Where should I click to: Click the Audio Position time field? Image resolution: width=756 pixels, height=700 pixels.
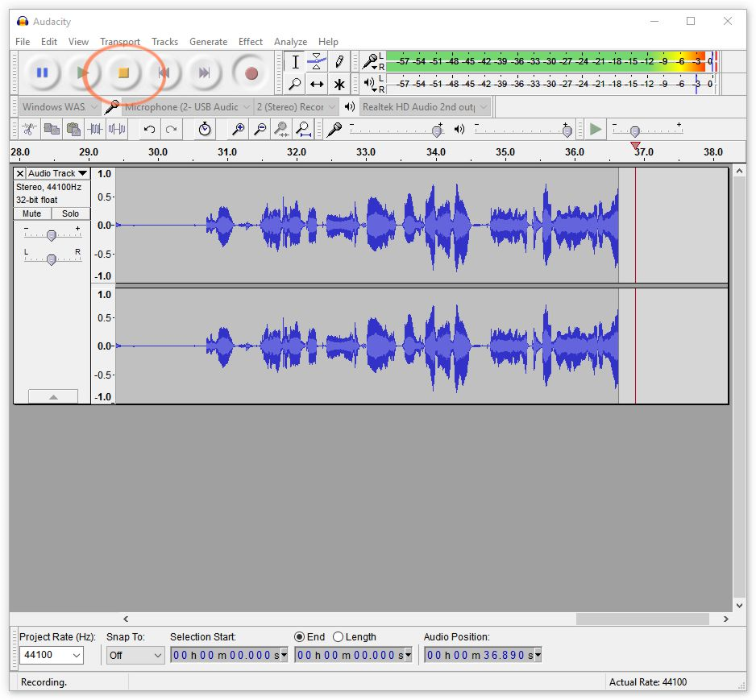[483, 655]
